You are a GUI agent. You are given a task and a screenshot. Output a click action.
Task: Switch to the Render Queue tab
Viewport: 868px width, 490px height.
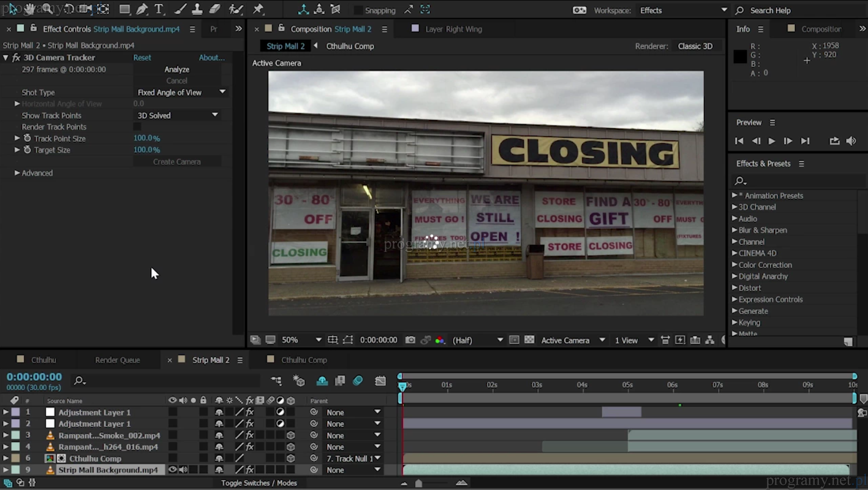coord(118,360)
